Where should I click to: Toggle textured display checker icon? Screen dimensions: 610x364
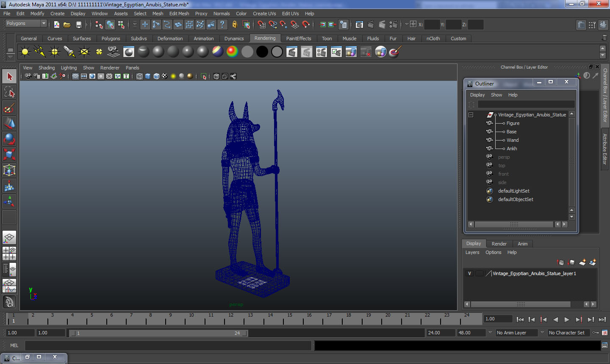(165, 76)
